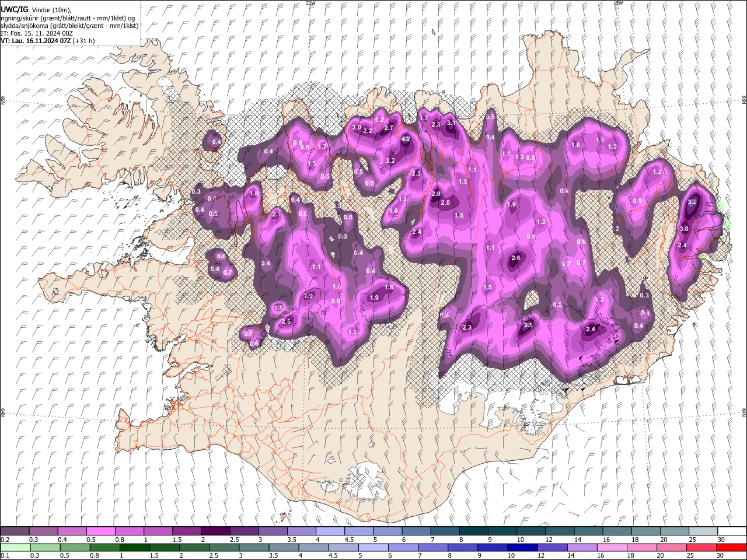Select the slate blue 6 swatch in upper legend
Image resolution: width=747 pixels, height=560 pixels.
(416, 531)
